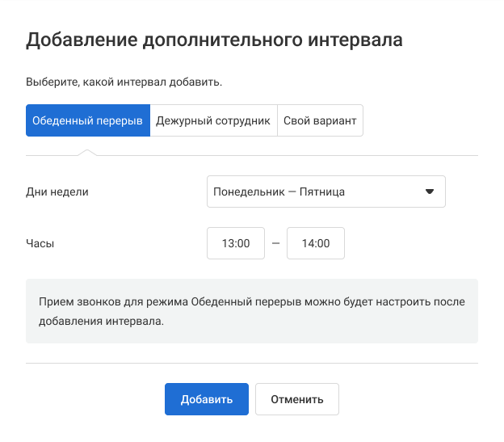Viewport: 504px width, 442px height.
Task: Click the dialog title Добавление дополнительного интервала
Action: (x=214, y=40)
